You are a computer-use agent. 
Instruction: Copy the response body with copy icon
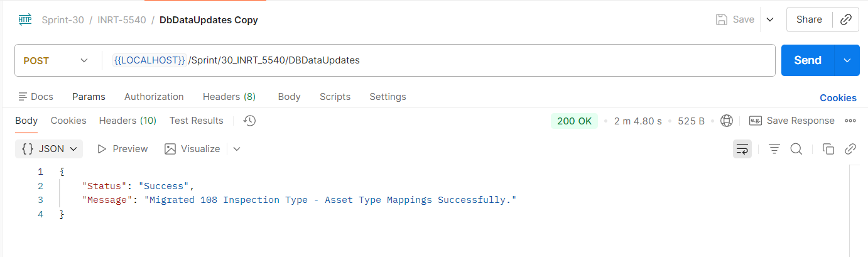828,149
